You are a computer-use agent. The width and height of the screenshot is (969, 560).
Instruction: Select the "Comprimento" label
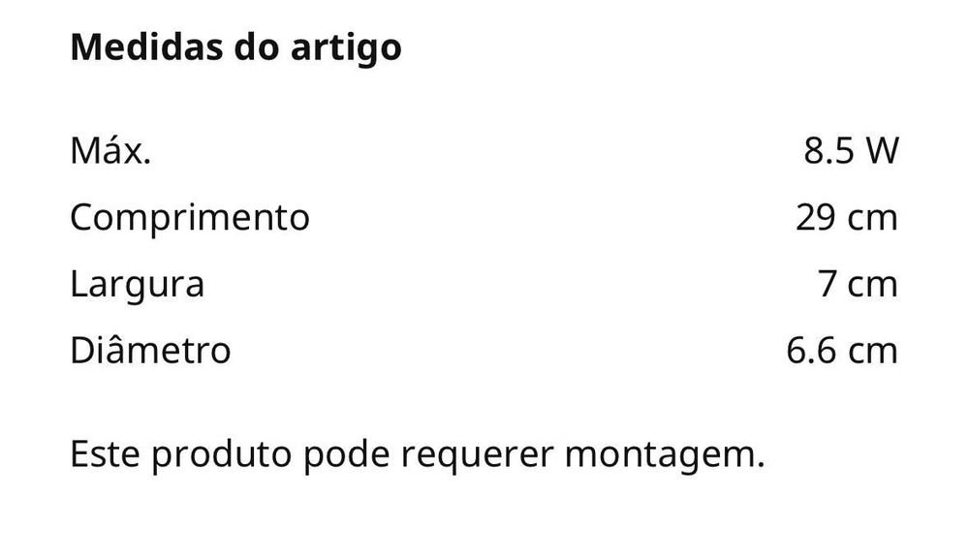click(190, 218)
